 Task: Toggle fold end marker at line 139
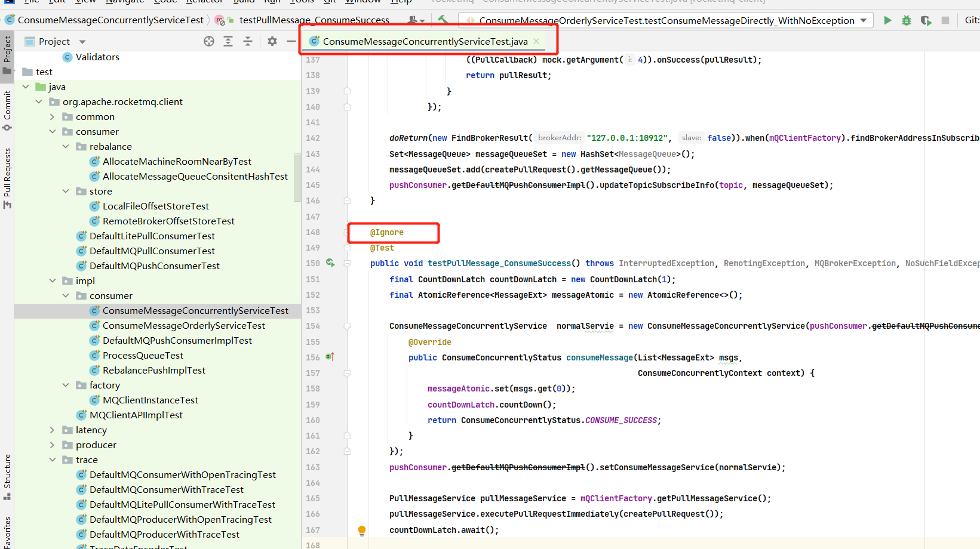(347, 91)
